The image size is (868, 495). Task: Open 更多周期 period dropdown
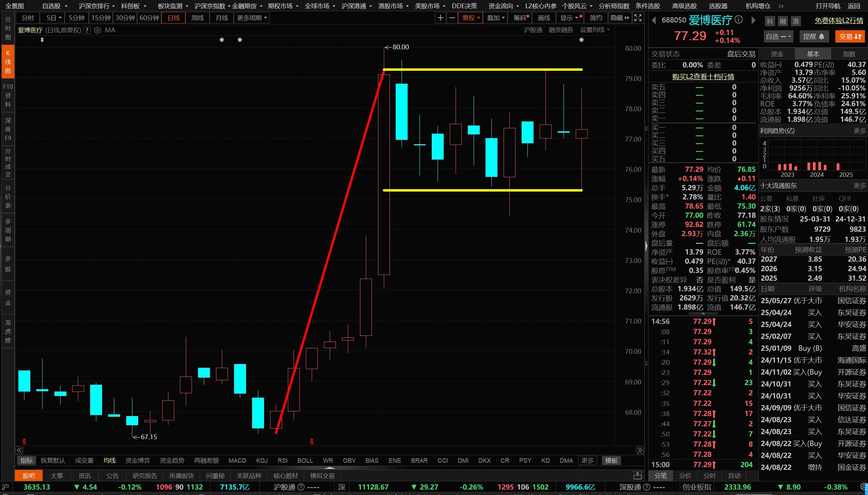pyautogui.click(x=252, y=18)
